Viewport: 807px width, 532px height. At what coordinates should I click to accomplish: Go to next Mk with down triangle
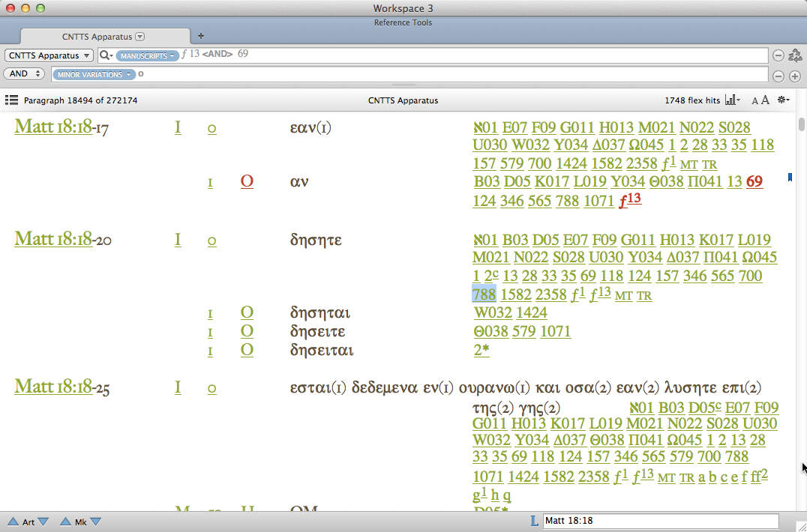96,522
